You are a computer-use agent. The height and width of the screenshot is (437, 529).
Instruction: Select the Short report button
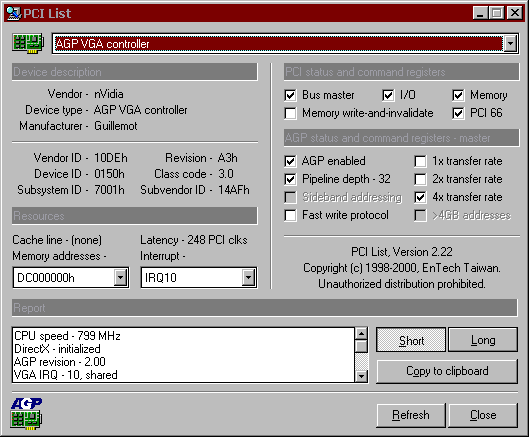[x=411, y=340]
